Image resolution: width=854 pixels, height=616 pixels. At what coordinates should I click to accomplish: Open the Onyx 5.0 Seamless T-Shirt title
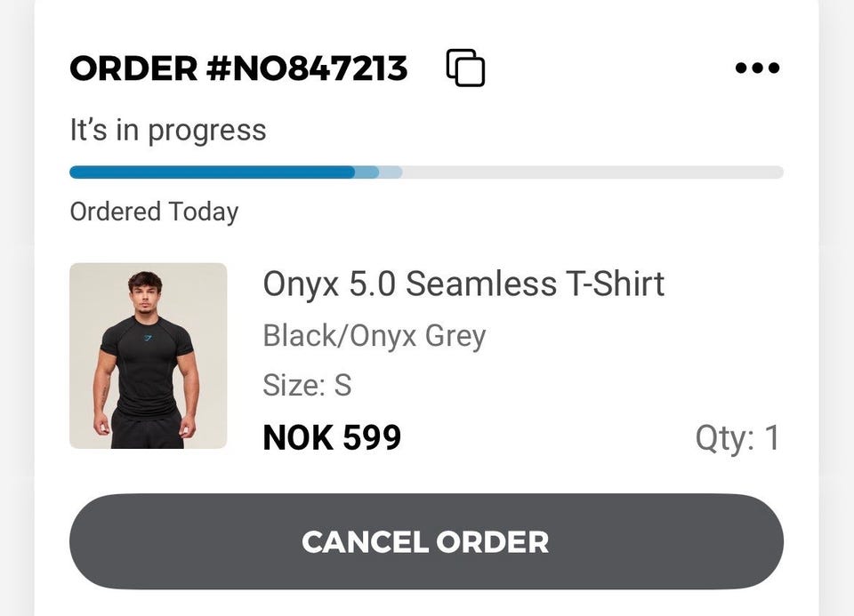pos(463,284)
